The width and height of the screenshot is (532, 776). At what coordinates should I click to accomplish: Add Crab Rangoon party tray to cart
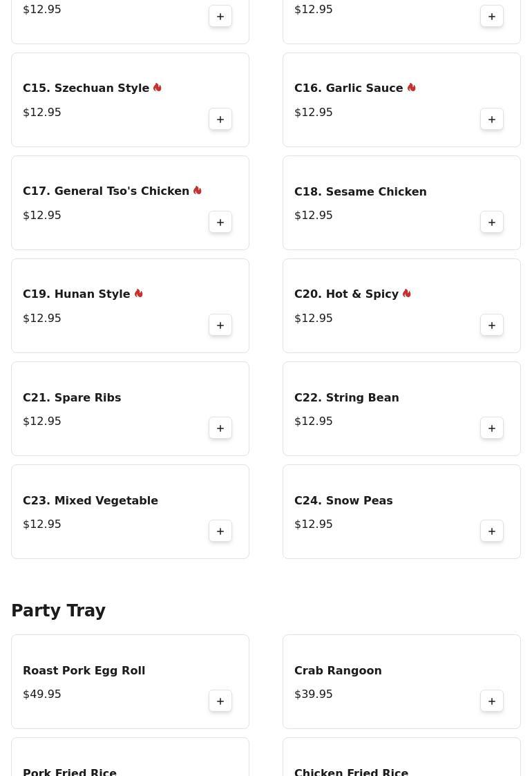pyautogui.click(x=492, y=701)
